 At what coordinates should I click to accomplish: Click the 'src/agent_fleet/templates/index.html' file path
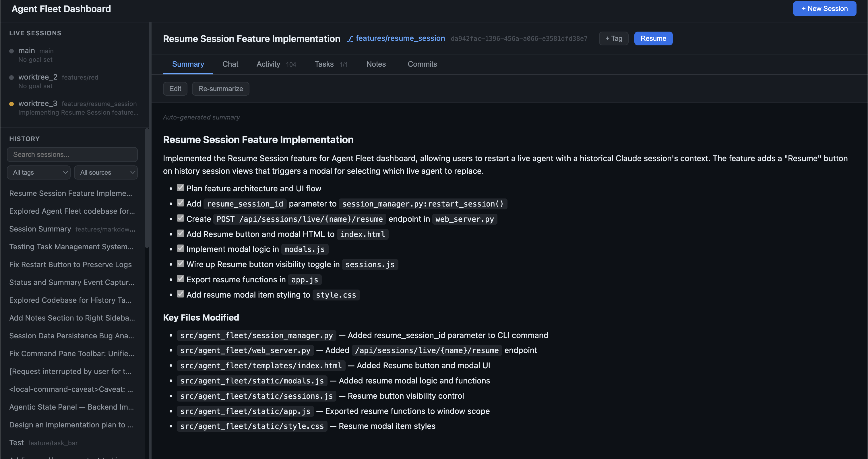pyautogui.click(x=261, y=366)
